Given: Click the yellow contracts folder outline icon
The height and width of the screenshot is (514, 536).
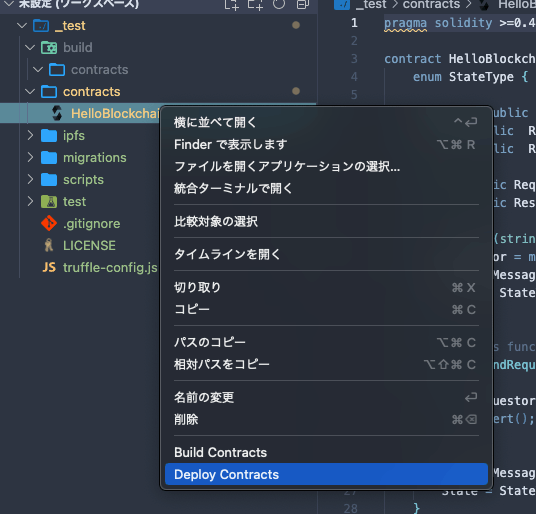Looking at the screenshot, I should click(49, 92).
